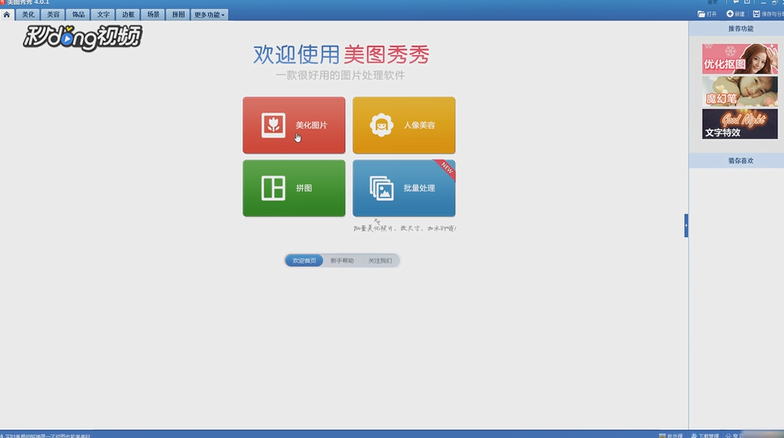Viewport: 784px width, 438px height.
Task: Open the 美化 tab
Action: 28,14
